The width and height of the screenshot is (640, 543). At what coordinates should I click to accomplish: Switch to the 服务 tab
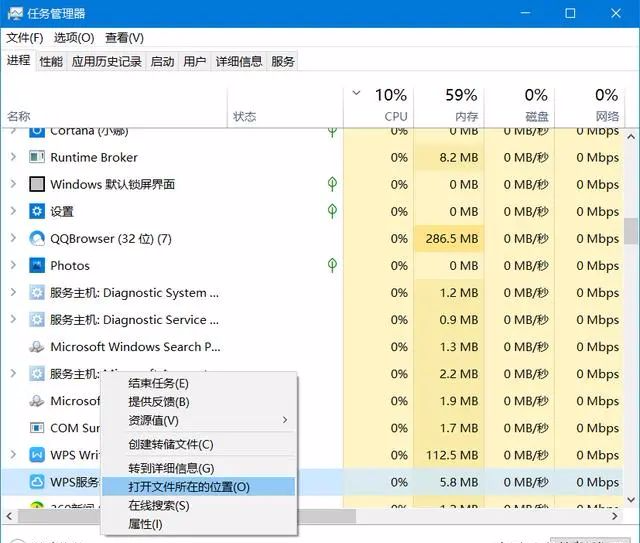282,62
